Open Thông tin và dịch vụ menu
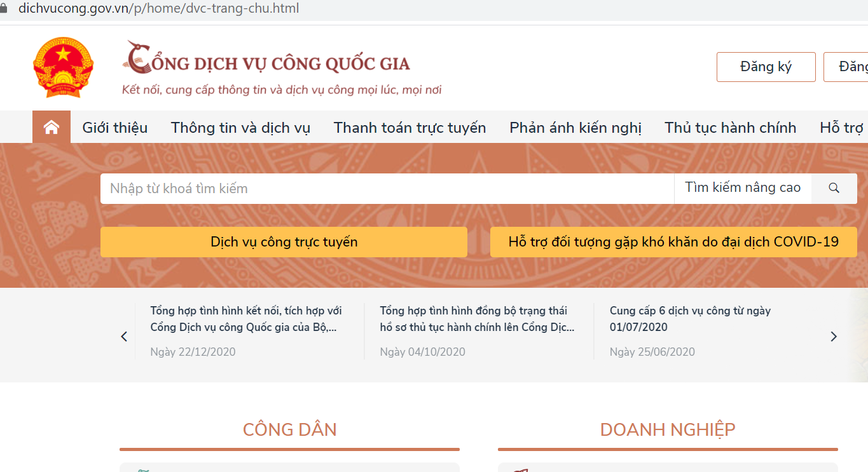Screen dimensions: 868x472 (x=240, y=128)
